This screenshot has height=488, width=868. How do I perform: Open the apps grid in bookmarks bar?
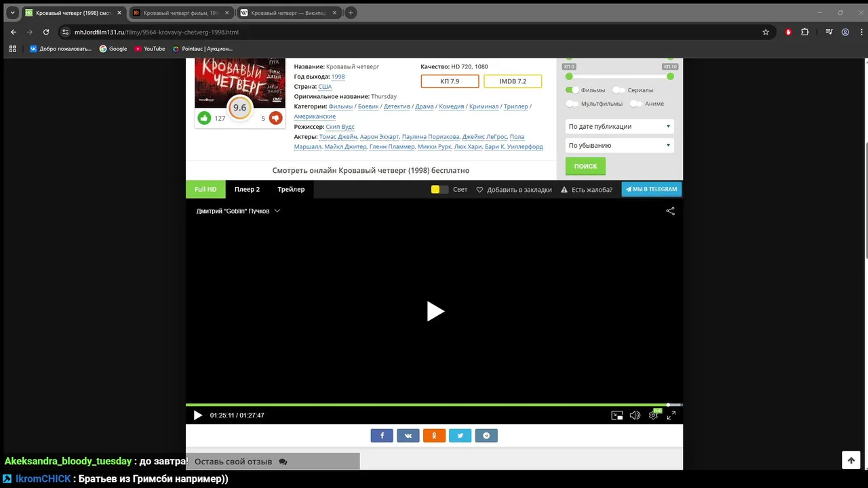[x=12, y=49]
